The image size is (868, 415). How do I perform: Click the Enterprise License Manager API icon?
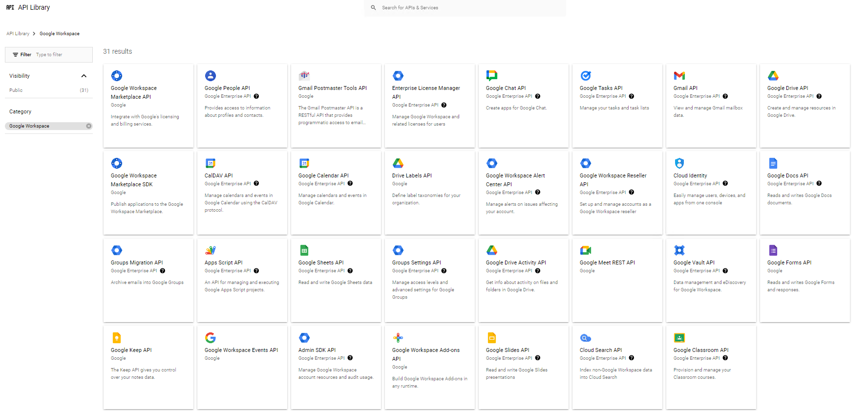[x=398, y=76]
